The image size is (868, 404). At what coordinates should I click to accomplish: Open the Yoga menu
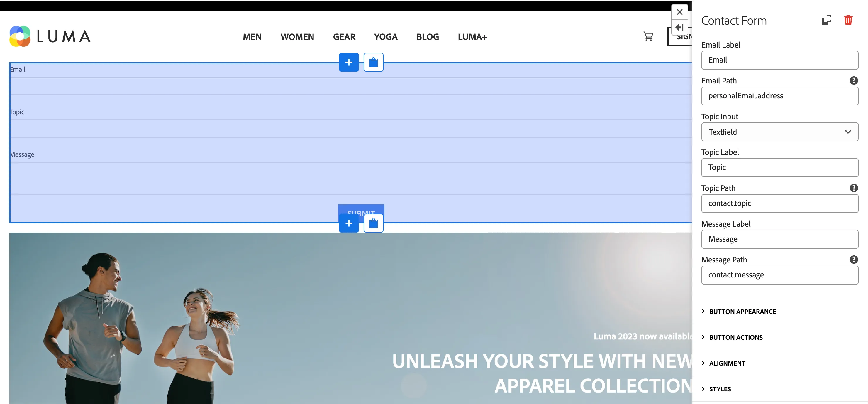[386, 37]
